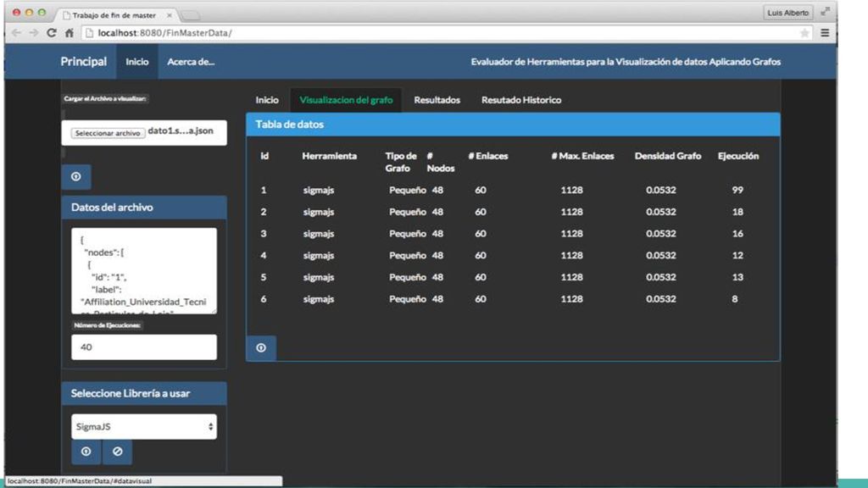The height and width of the screenshot is (488, 868).
Task: Click inside the Datos del archivo JSON text area
Action: (x=144, y=270)
